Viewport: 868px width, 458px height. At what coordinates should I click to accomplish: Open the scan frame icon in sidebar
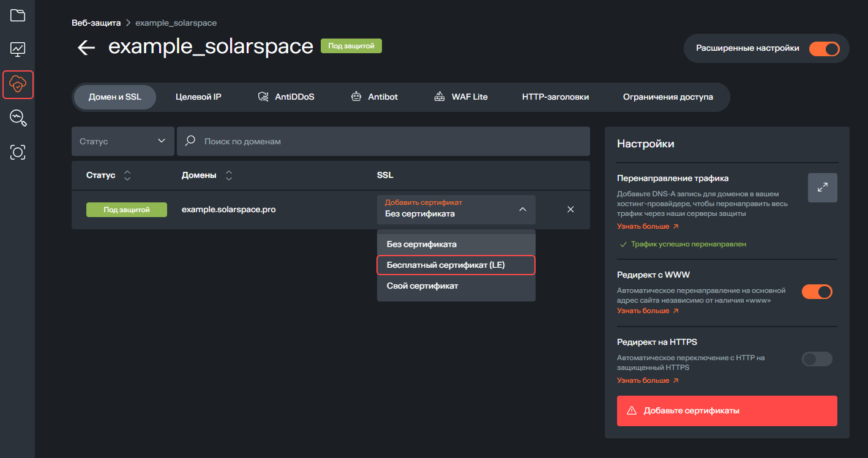(x=18, y=152)
